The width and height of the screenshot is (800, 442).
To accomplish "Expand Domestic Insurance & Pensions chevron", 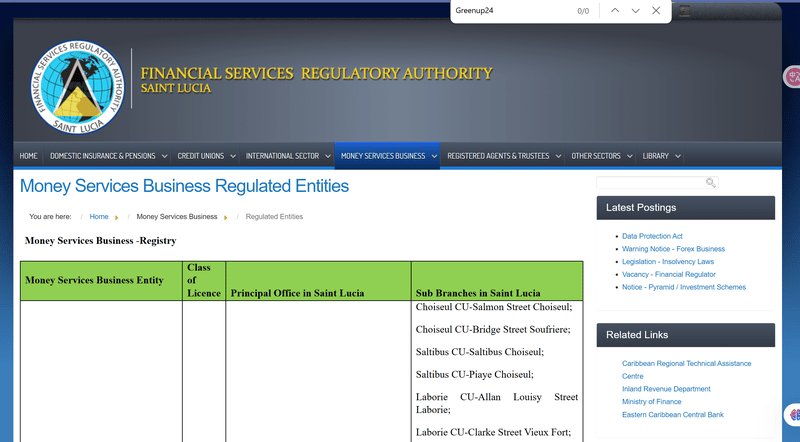I will (164, 156).
